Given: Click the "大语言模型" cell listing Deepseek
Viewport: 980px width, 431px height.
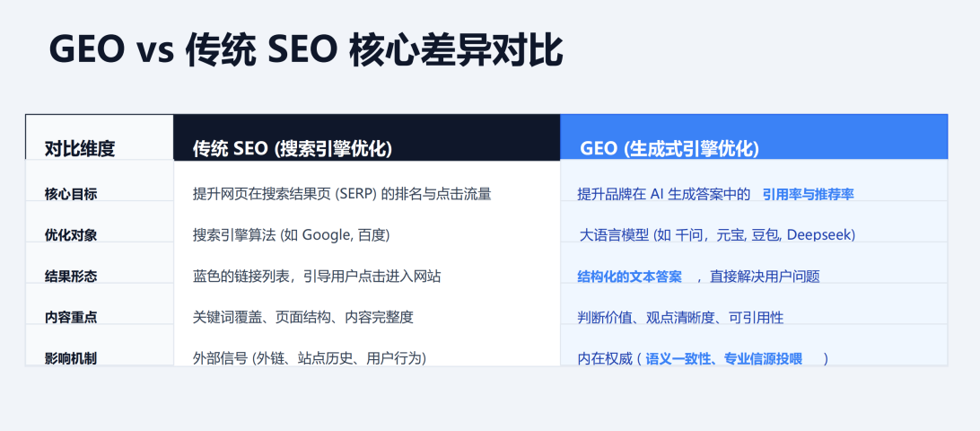Looking at the screenshot, I should click(x=717, y=234).
